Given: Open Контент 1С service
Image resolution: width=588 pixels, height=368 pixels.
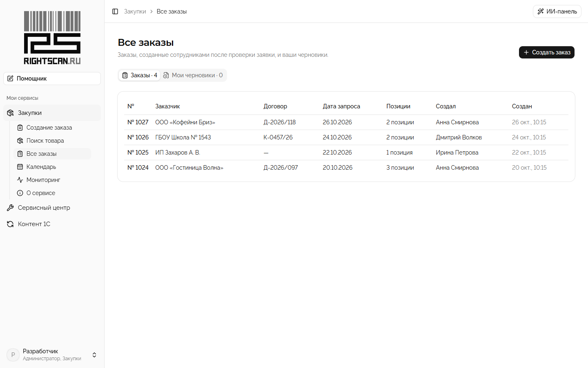Looking at the screenshot, I should (52, 224).
